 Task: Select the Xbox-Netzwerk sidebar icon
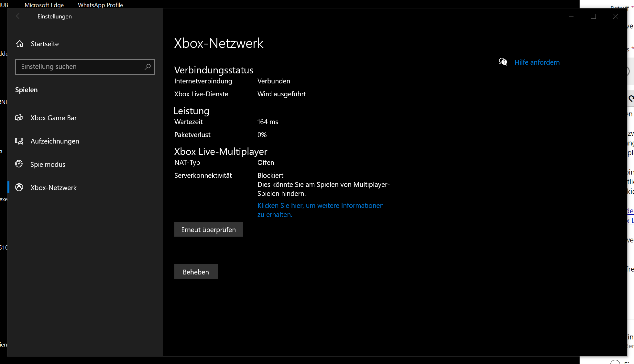click(19, 187)
